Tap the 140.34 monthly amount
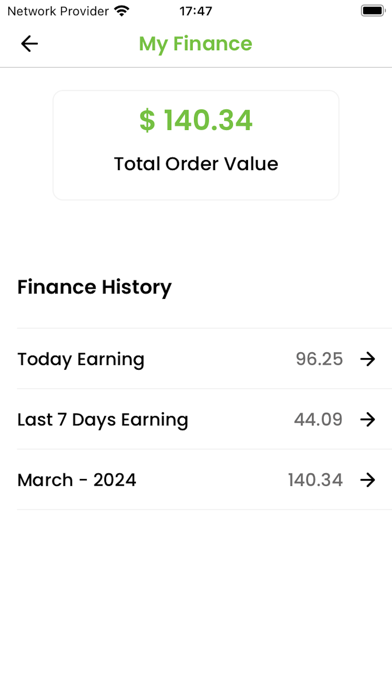Screen dimensions: 392x696 [x=315, y=480]
